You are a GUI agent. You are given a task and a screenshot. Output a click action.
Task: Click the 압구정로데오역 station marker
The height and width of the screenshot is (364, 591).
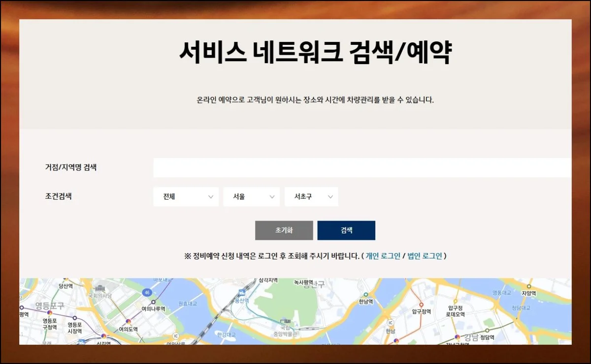[x=456, y=301]
